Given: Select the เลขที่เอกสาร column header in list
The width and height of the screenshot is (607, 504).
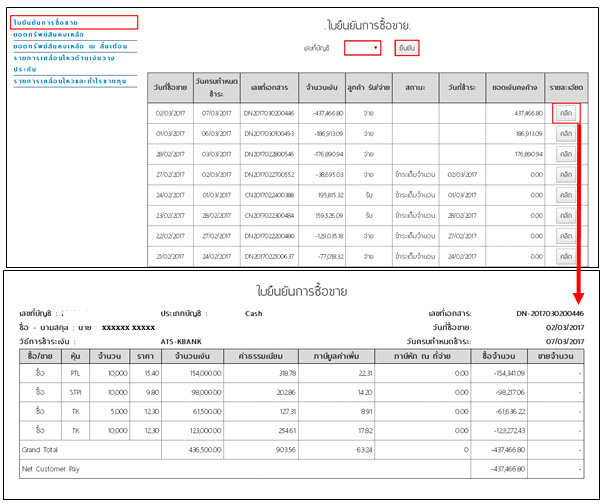Looking at the screenshot, I should [269, 87].
